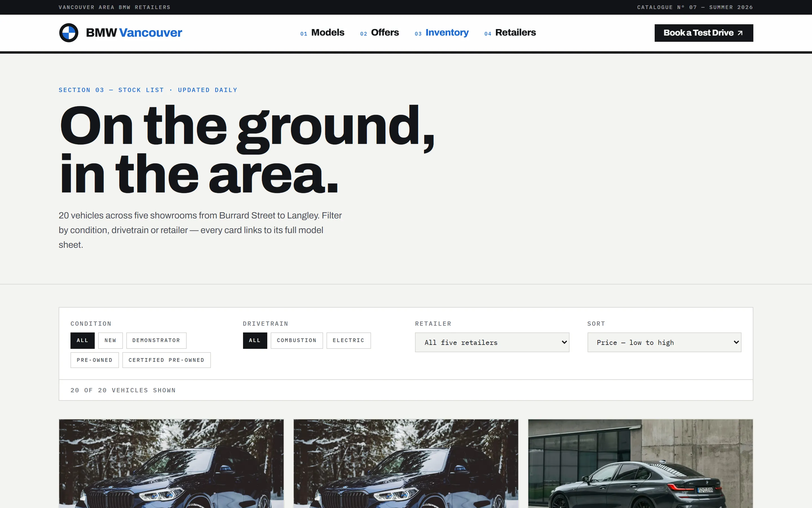This screenshot has width=812, height=508.
Task: Filter condition by PRE-OWNED
Action: pyautogui.click(x=95, y=360)
